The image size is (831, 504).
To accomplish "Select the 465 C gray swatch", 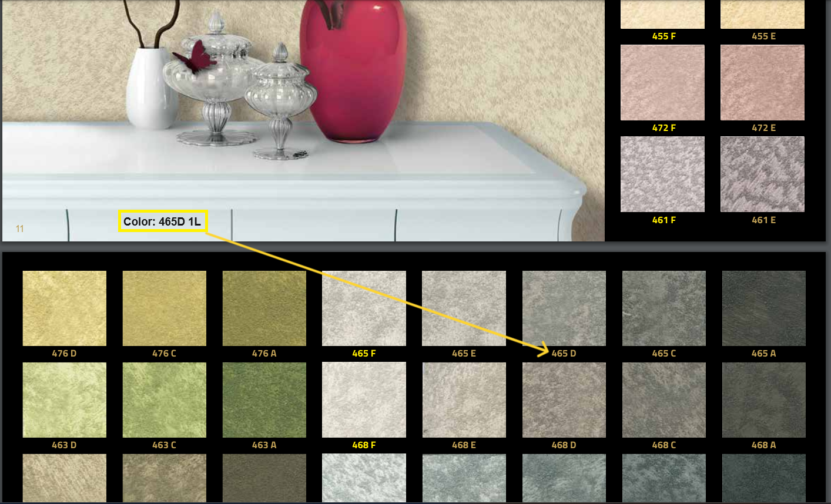I will (664, 308).
